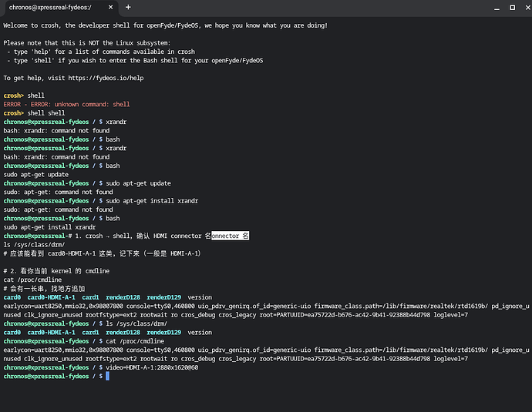Click the 'sudo apt-get update' prompt command
This screenshot has height=412, width=532.
point(138,183)
